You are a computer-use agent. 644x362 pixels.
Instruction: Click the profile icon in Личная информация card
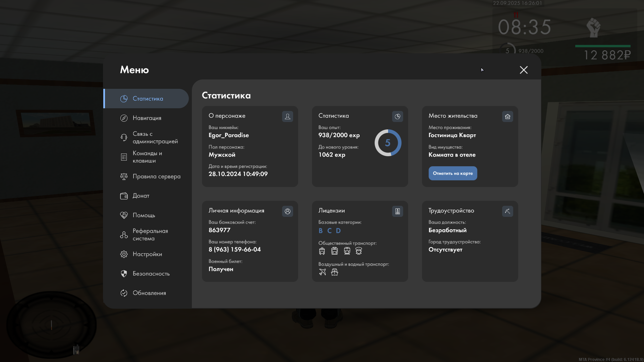click(287, 211)
